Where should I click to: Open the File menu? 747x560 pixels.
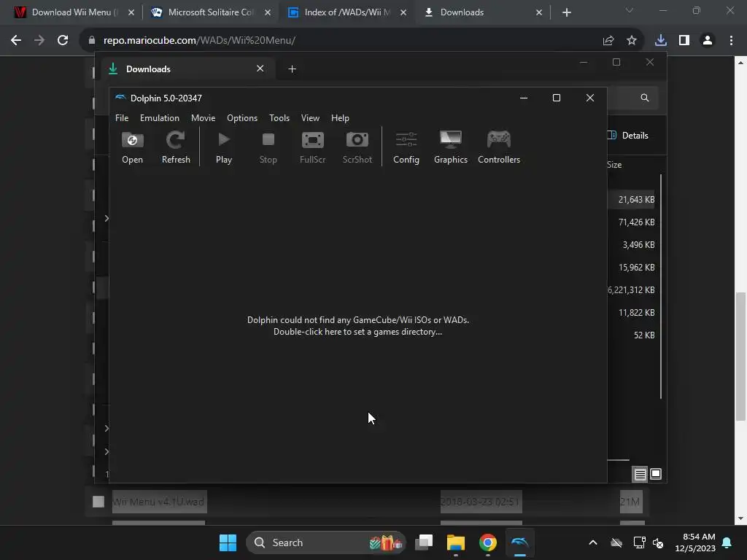122,117
